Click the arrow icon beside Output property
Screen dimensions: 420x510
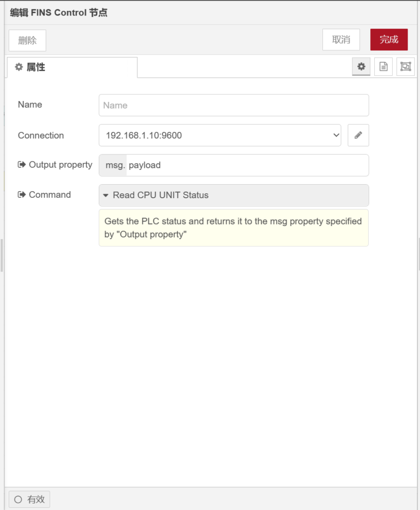click(x=22, y=165)
